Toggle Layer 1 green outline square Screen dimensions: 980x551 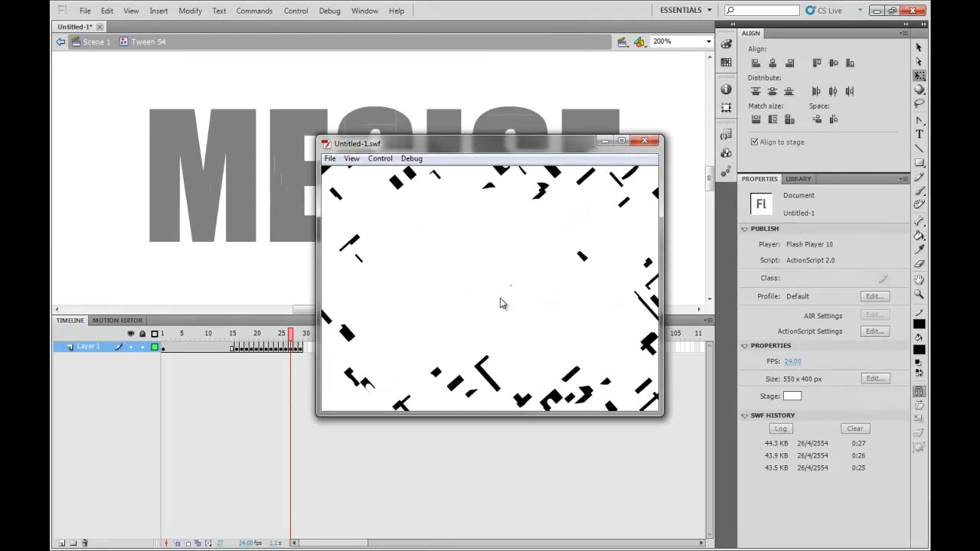(x=155, y=347)
